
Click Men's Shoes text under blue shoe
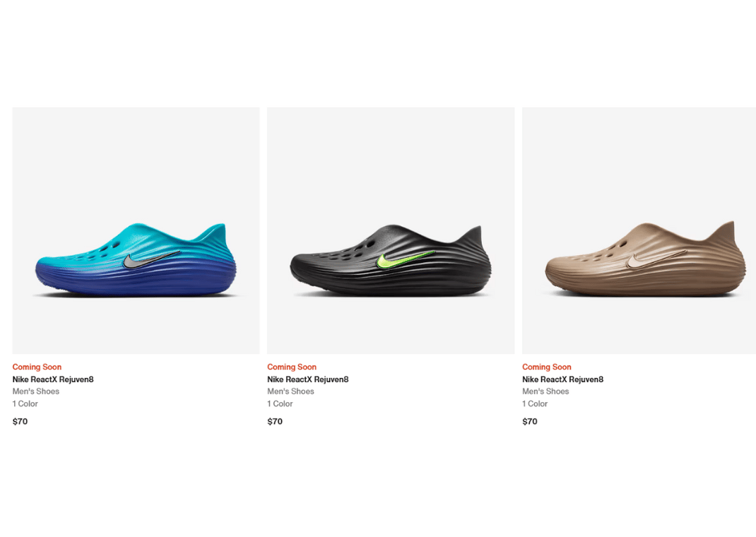[36, 391]
